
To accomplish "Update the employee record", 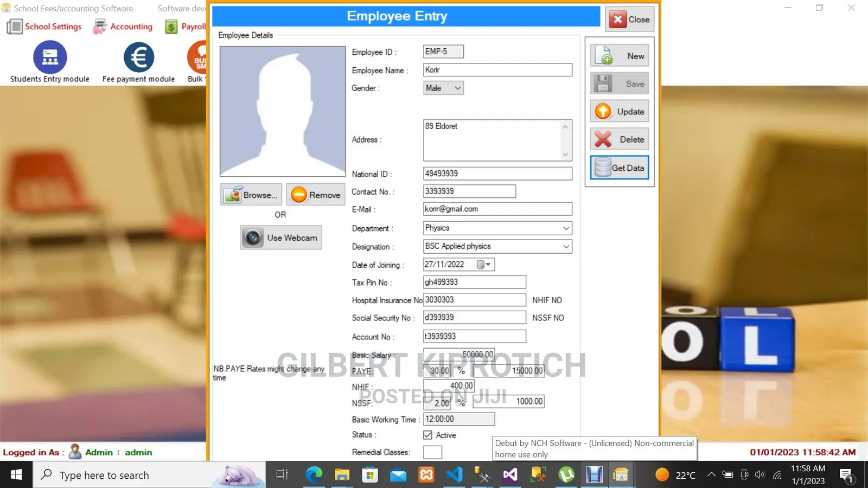I will pyautogui.click(x=620, y=111).
